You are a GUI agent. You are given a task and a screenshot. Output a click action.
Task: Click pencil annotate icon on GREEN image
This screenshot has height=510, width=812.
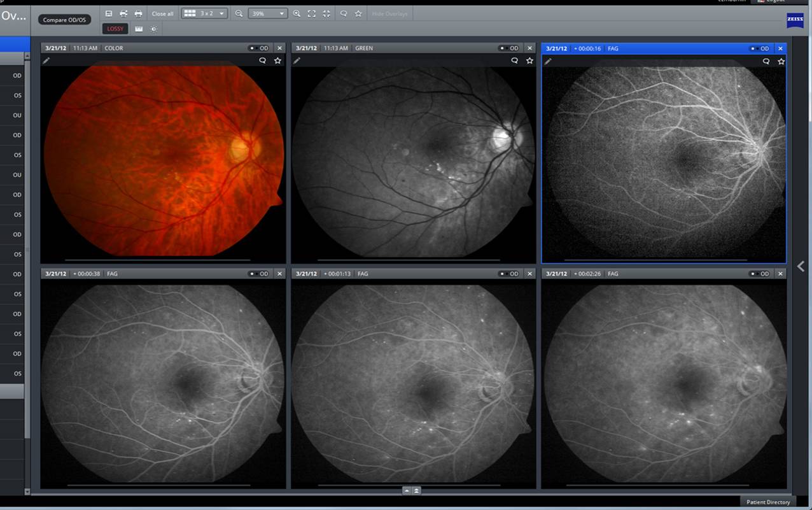coord(297,60)
